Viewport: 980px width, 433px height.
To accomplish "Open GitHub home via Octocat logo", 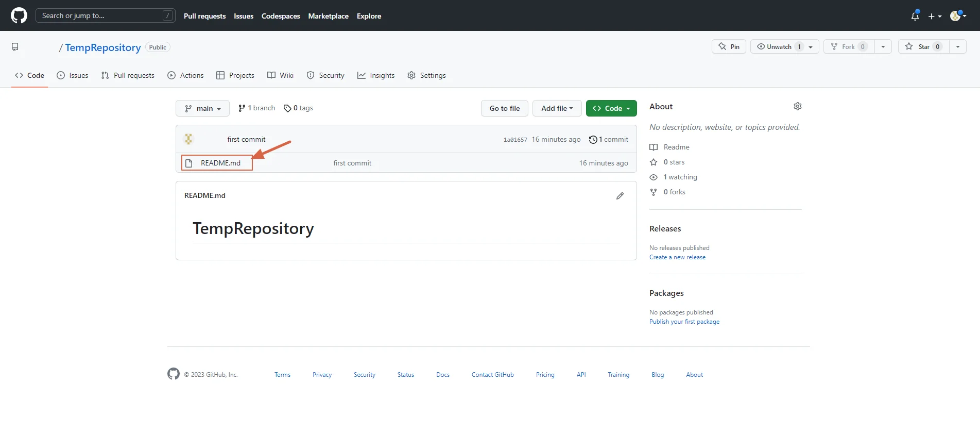I will pyautogui.click(x=19, y=15).
